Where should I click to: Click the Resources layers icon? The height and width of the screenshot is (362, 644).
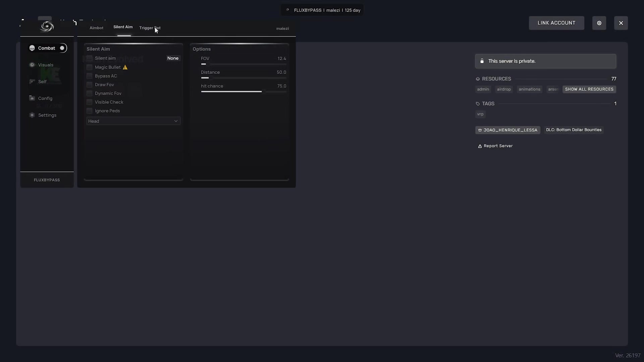(x=478, y=79)
